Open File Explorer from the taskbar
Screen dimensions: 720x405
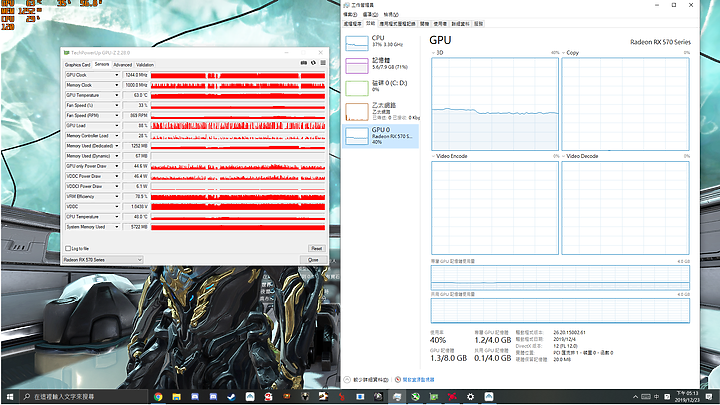point(176,397)
